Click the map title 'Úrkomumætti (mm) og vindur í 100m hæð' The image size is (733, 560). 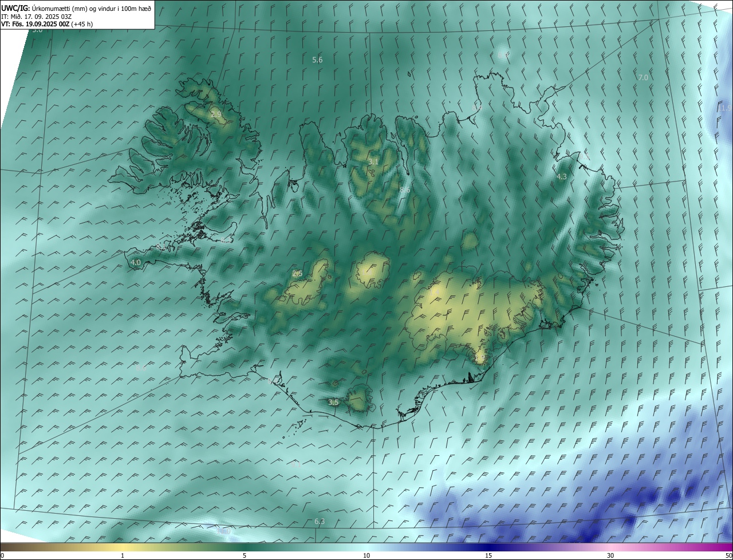(x=91, y=8)
